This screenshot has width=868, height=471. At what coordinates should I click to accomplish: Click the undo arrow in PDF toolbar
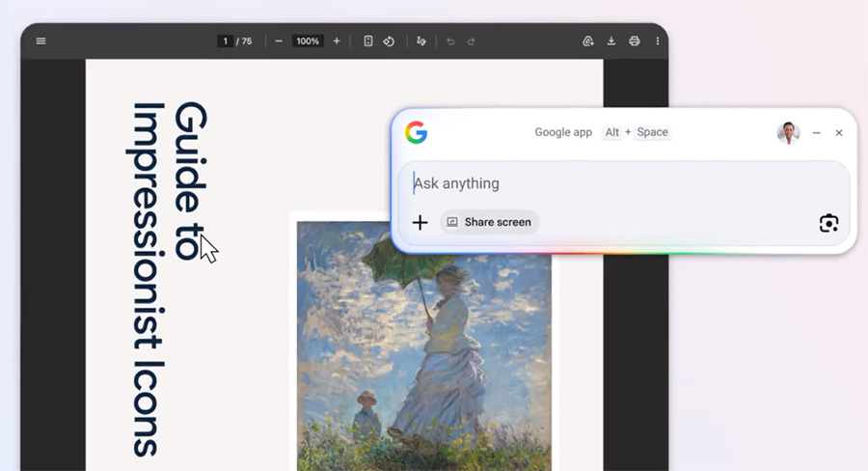pos(450,41)
